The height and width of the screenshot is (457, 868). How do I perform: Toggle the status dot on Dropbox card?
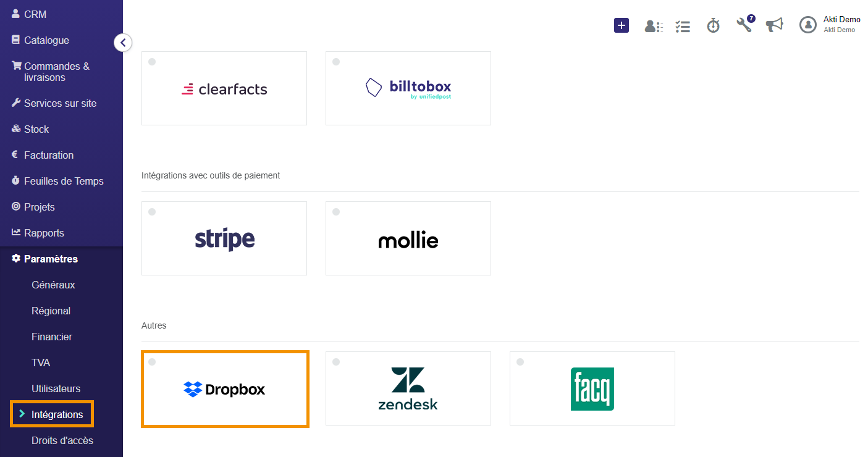click(x=152, y=362)
